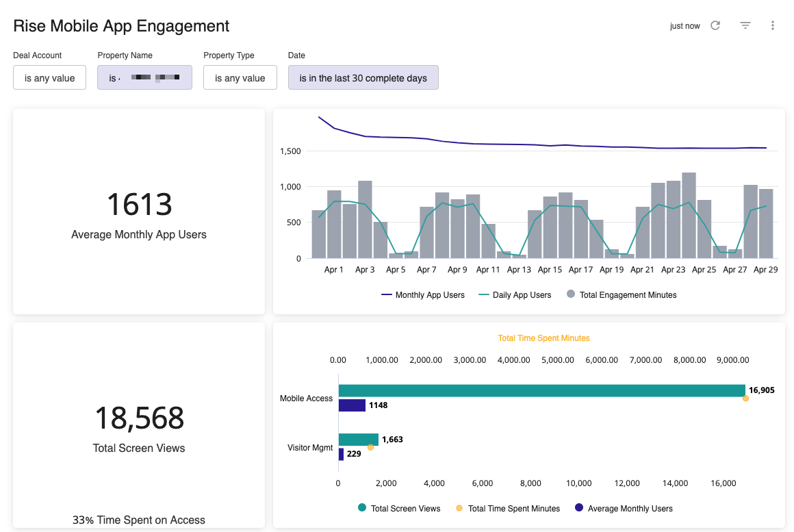
Task: Click the Mobile Access purple users bar
Action: pos(352,405)
